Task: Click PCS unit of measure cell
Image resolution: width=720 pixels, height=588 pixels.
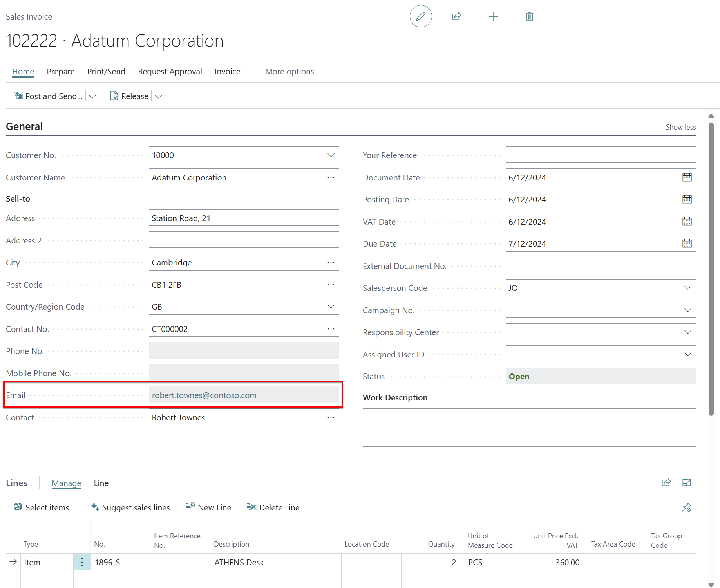Action: point(494,562)
